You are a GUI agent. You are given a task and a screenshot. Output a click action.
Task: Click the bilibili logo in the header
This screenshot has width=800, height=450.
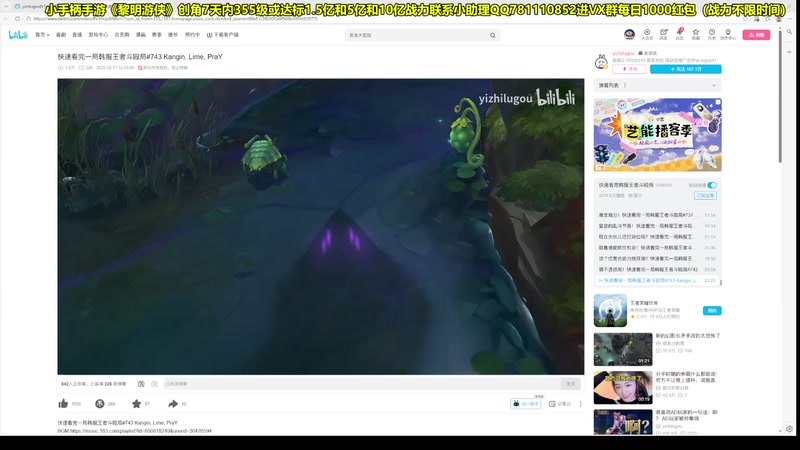coord(18,35)
